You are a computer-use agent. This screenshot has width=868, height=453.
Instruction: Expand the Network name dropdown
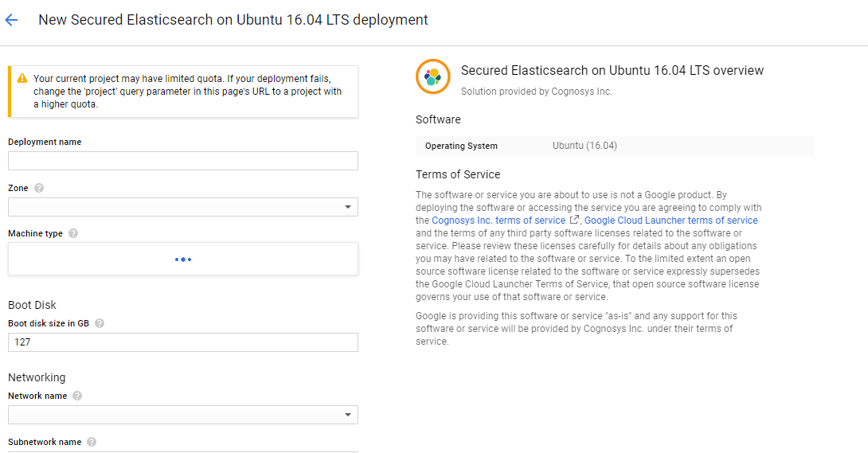coord(182,415)
